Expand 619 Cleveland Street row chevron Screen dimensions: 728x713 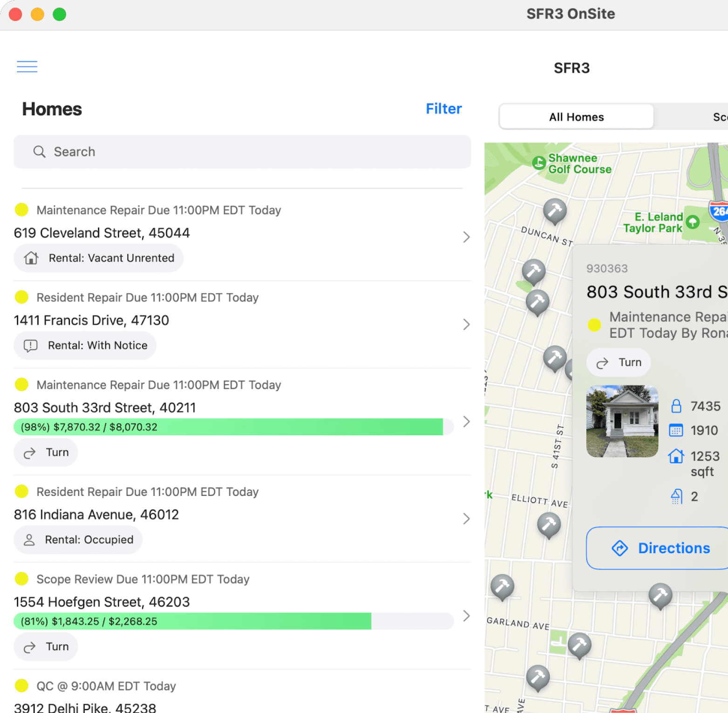pos(466,237)
